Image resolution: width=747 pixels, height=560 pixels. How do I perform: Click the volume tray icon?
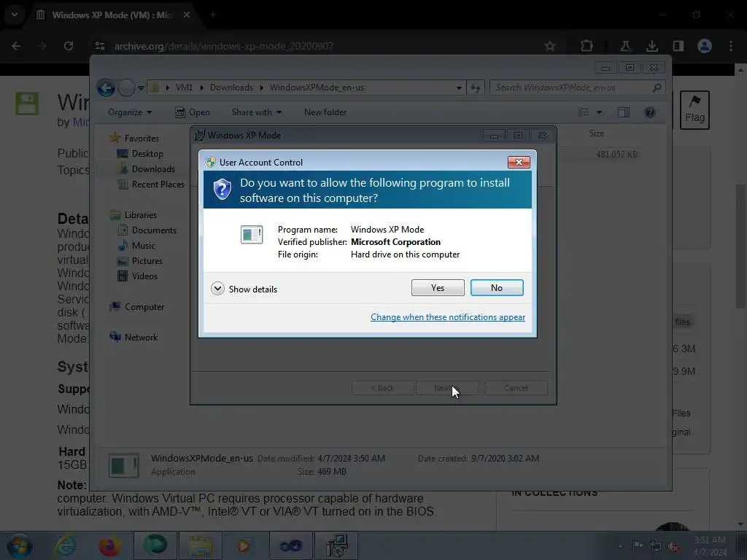(x=673, y=546)
